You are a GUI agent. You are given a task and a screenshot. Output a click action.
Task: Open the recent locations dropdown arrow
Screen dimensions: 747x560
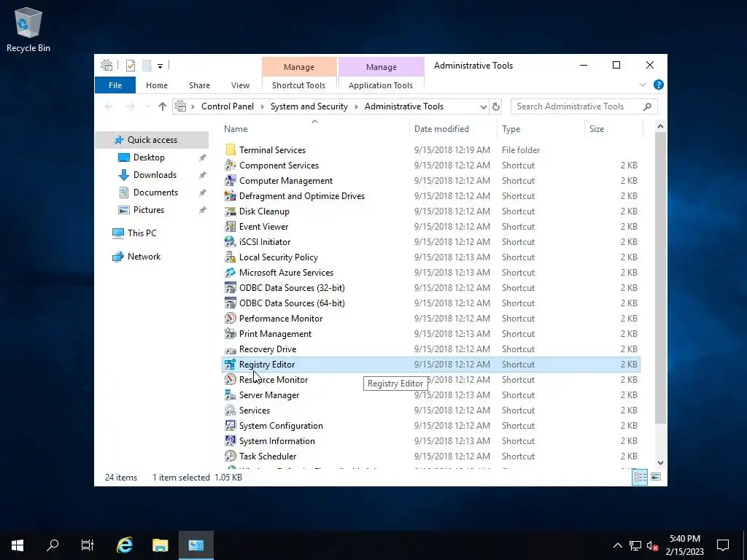click(147, 106)
